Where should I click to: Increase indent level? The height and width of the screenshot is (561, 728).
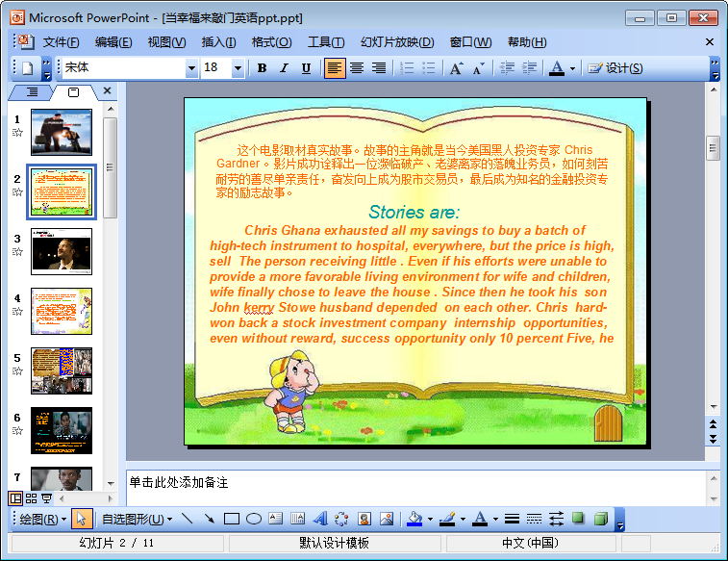(x=529, y=68)
